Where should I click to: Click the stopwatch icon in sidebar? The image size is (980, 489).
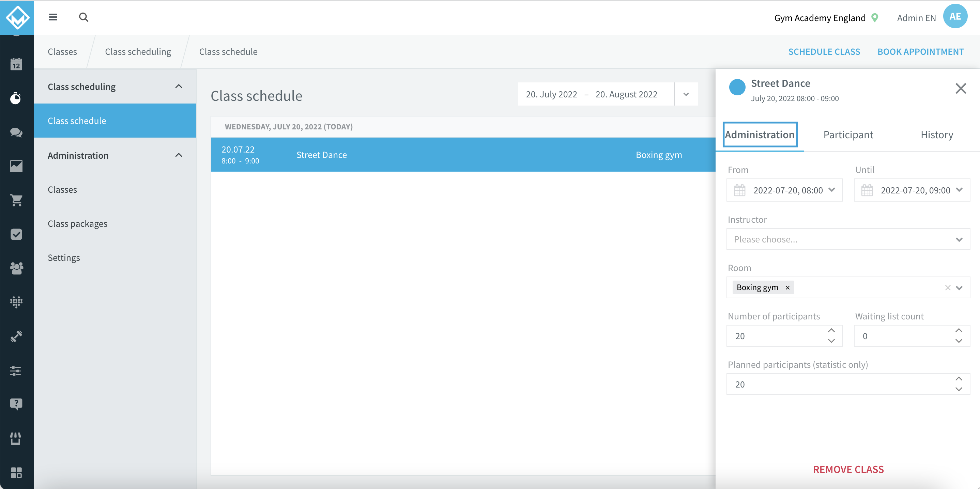click(x=16, y=98)
